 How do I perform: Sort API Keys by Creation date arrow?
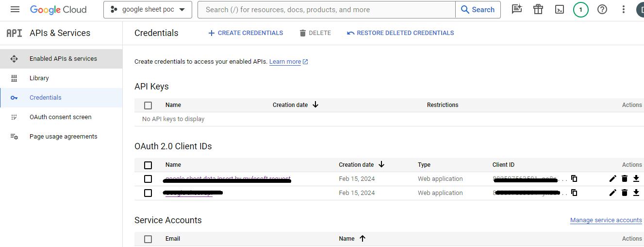pyautogui.click(x=315, y=105)
